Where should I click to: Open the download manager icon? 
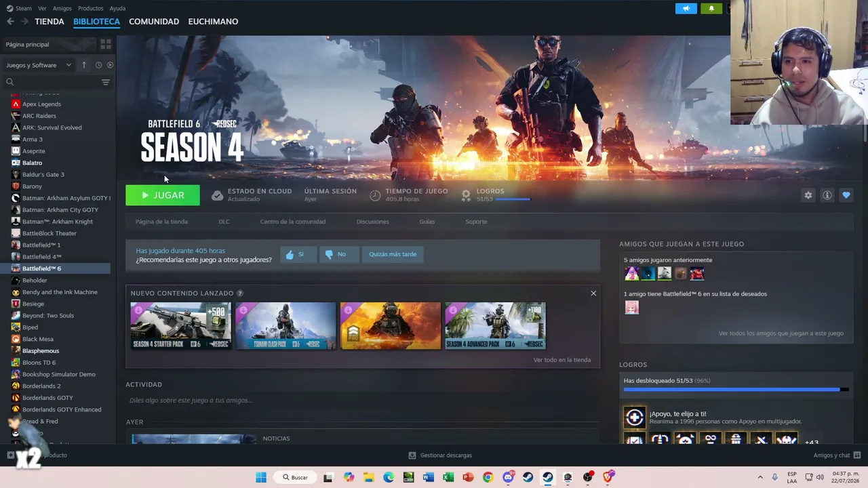412,455
